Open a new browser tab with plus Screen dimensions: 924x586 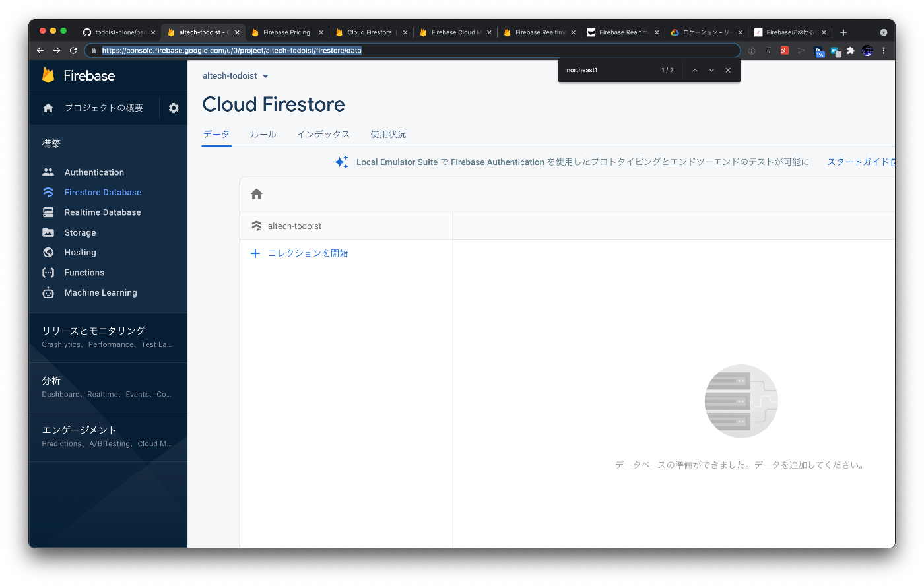(843, 32)
